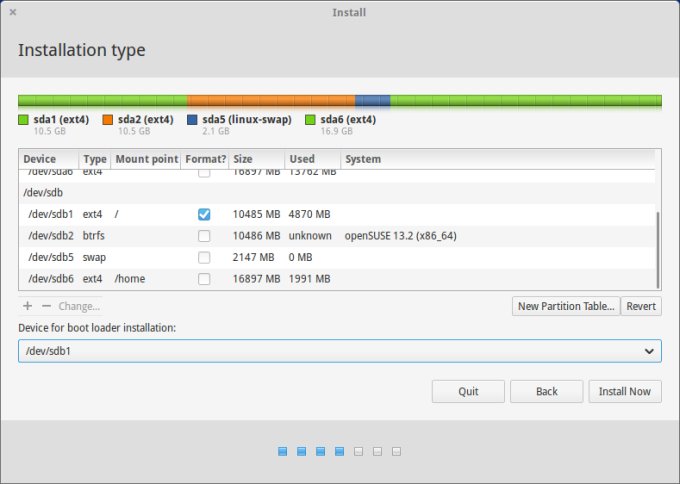Uncheck the format checkbox for /dev/sdb1
680x484 pixels.
point(204,214)
